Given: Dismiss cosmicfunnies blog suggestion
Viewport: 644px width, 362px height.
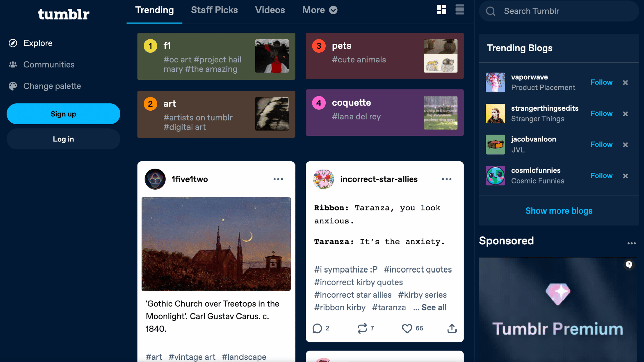Looking at the screenshot, I should point(625,176).
